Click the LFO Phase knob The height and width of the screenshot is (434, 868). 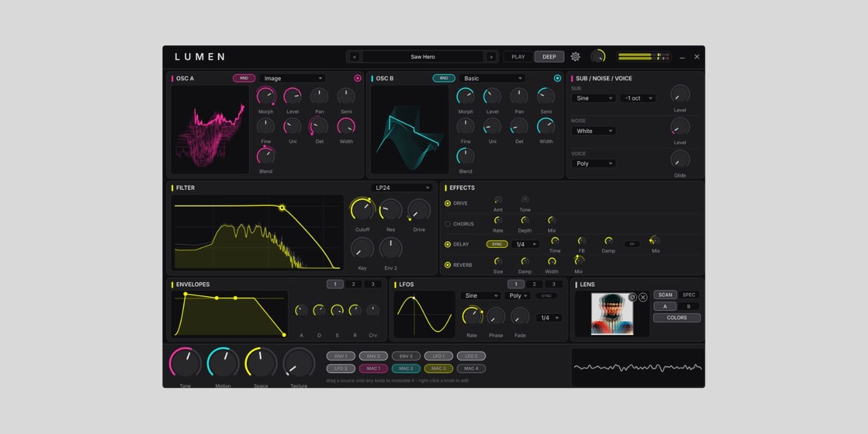tap(496, 316)
